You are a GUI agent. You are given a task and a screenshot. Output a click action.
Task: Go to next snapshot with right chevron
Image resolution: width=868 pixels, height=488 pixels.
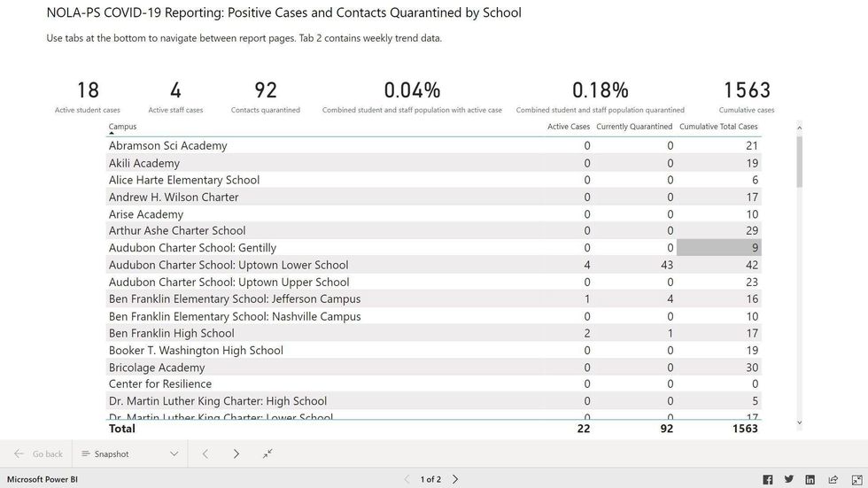point(236,453)
